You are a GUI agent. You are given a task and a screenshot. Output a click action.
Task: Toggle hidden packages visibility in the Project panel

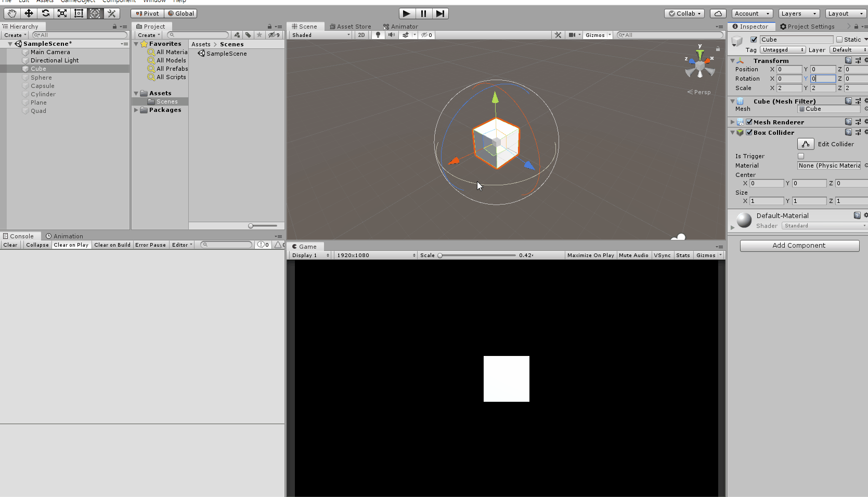pos(274,35)
